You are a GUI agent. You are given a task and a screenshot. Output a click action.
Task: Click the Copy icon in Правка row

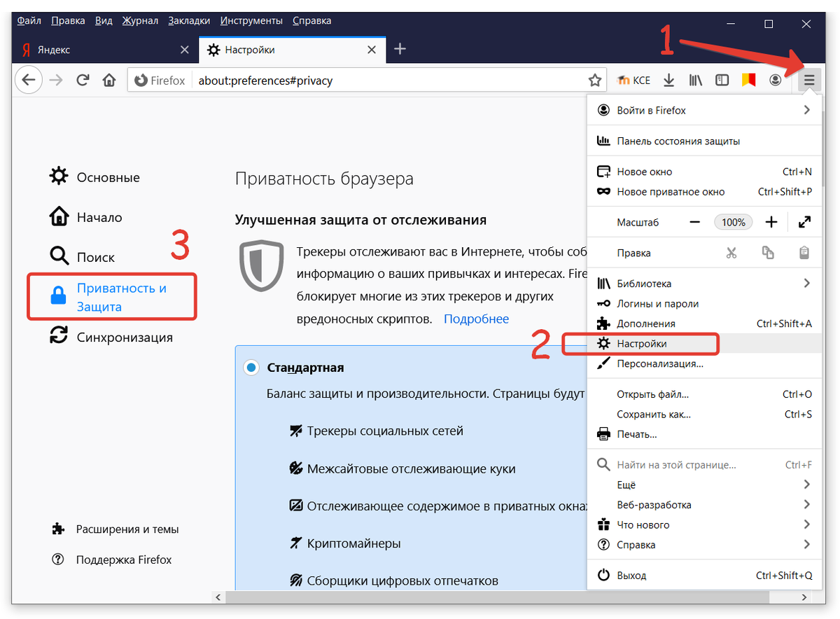click(x=768, y=253)
